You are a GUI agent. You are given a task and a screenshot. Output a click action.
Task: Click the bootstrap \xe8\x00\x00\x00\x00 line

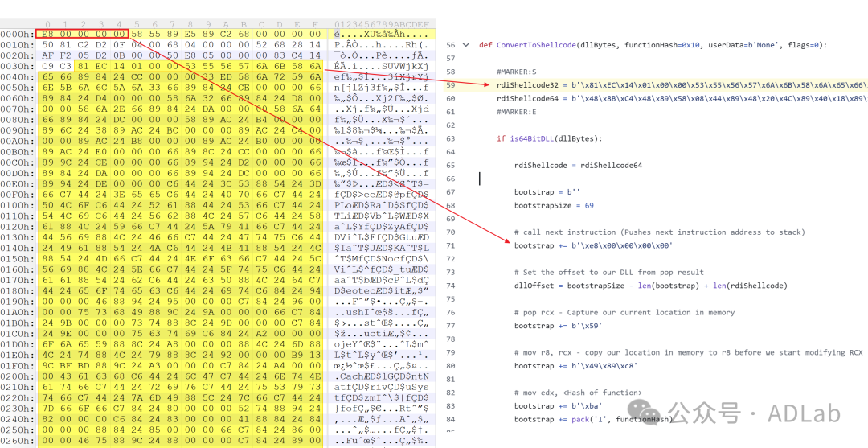coord(593,245)
